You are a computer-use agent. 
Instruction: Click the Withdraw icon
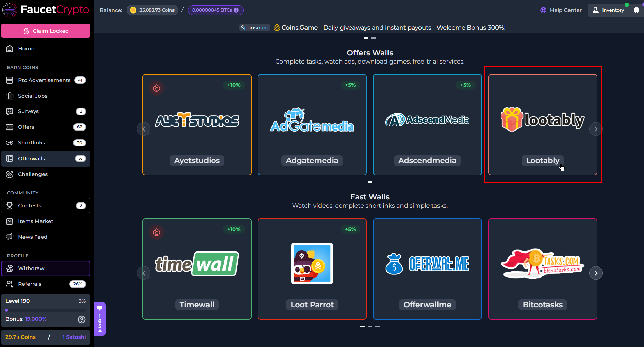pyautogui.click(x=10, y=268)
